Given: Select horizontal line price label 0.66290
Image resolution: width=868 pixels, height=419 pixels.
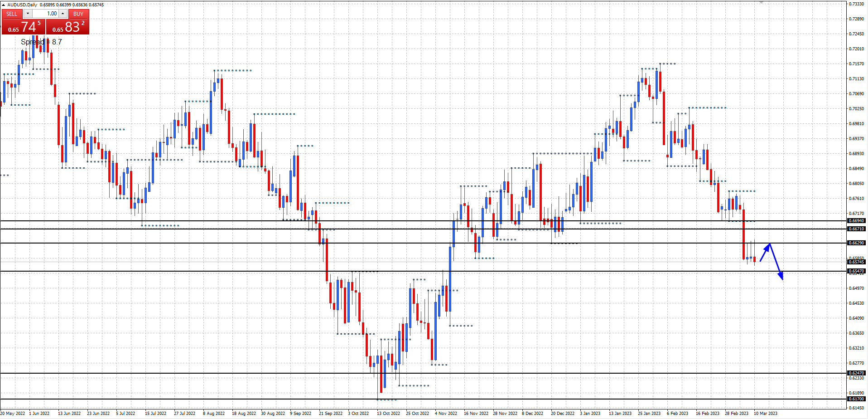Looking at the screenshot, I should (x=856, y=243).
